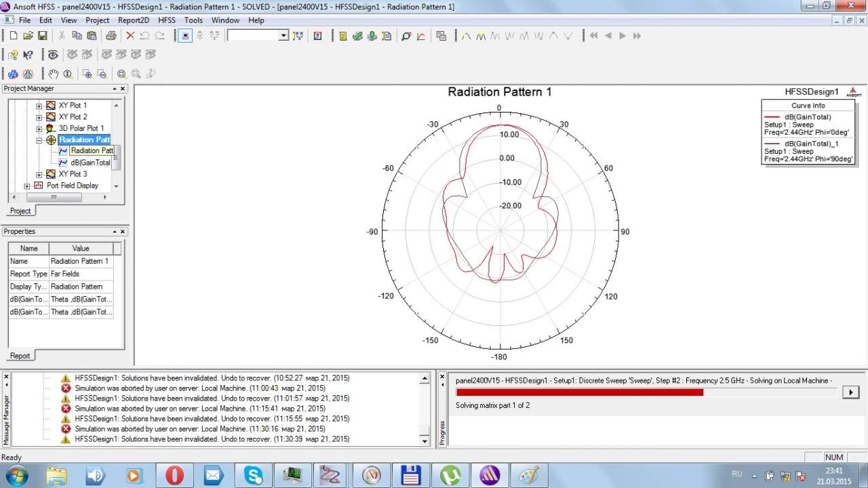Click the red simulation progress bar
This screenshot has height=488, width=868.
point(580,392)
